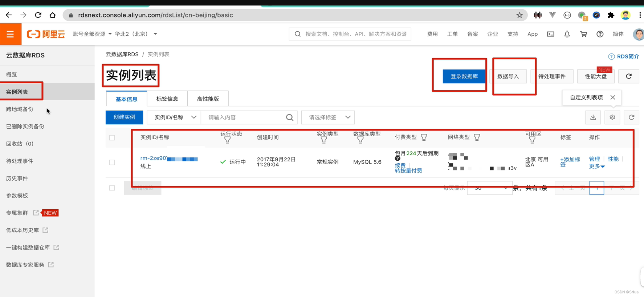Screen dimensions: 644x297
Task: Click the 性能 link for the instance
Action: 613,159
